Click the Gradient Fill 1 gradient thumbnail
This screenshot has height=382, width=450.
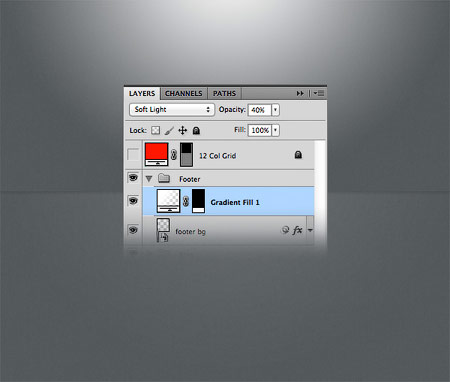(168, 201)
